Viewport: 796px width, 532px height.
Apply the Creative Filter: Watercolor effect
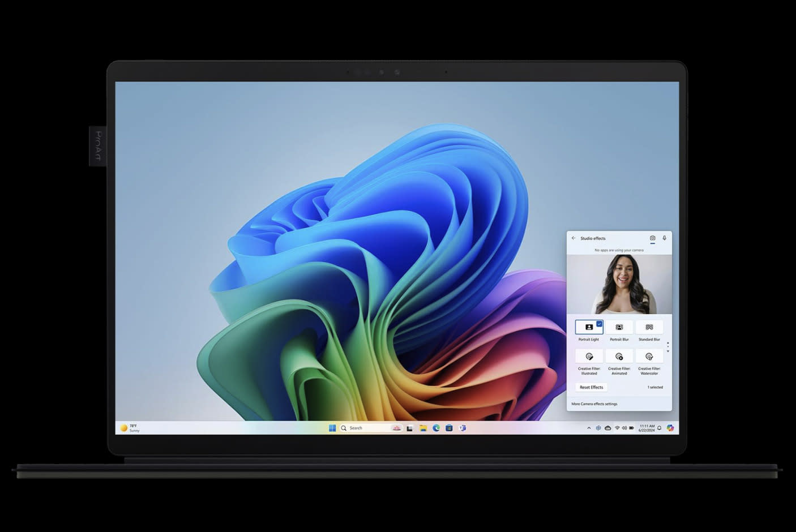(x=649, y=357)
